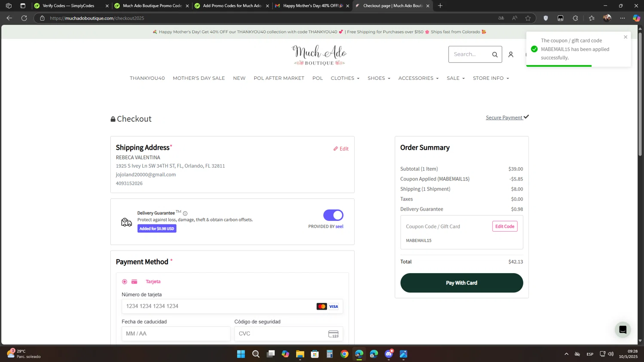Add page to favorites star icon
The image size is (644, 362).
[x=528, y=18]
